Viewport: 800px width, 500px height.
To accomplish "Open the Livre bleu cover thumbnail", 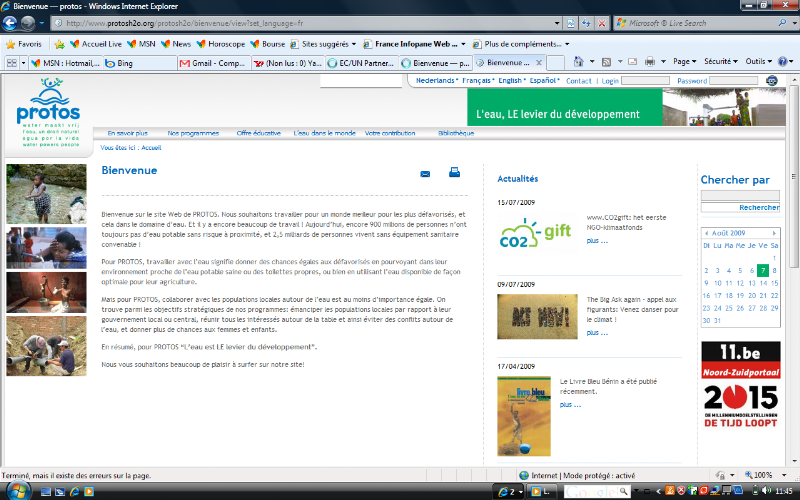I will tap(524, 416).
